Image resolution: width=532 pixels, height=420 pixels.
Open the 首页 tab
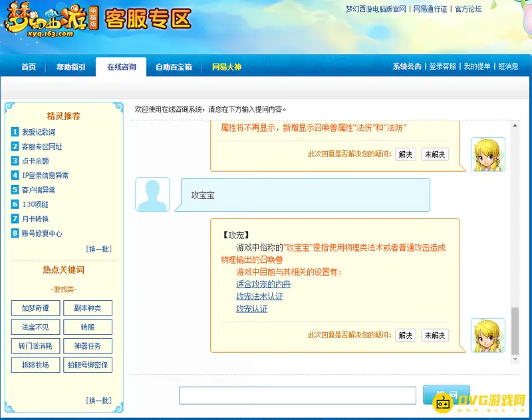29,67
